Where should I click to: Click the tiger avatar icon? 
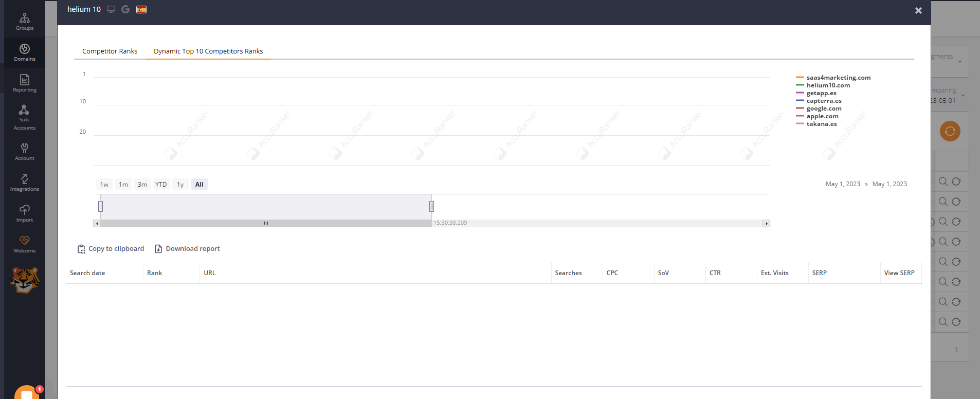click(24, 280)
